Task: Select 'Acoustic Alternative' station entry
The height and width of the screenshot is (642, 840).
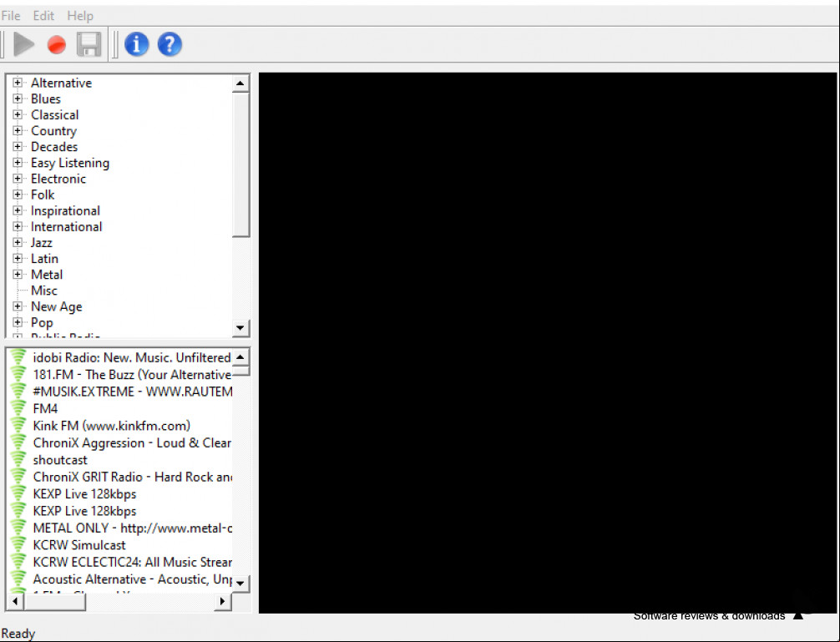Action: (132, 579)
